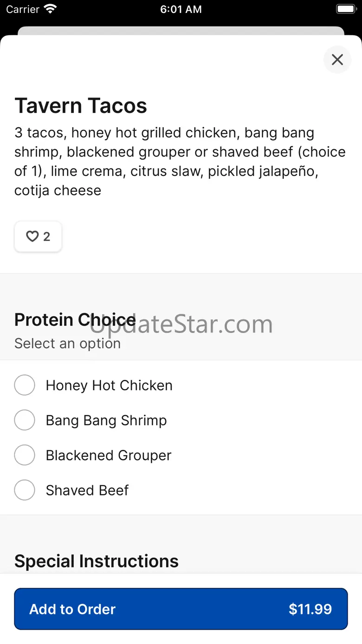
Task: Close the Tavern Tacos item sheet
Action: pos(337,59)
